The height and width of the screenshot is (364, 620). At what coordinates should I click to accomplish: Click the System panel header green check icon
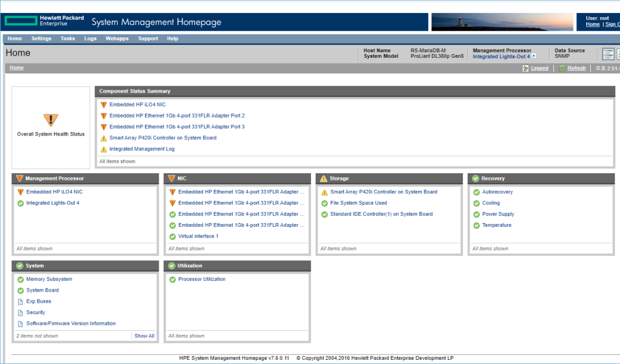[x=19, y=266]
